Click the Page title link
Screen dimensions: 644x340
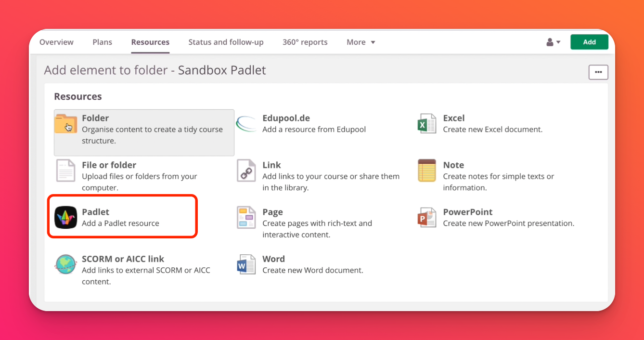[x=272, y=212]
